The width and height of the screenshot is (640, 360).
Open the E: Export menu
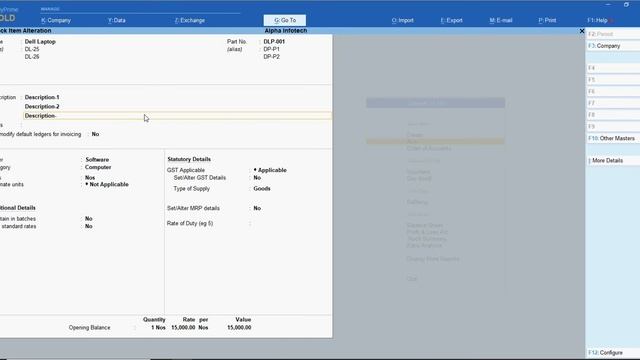(451, 20)
